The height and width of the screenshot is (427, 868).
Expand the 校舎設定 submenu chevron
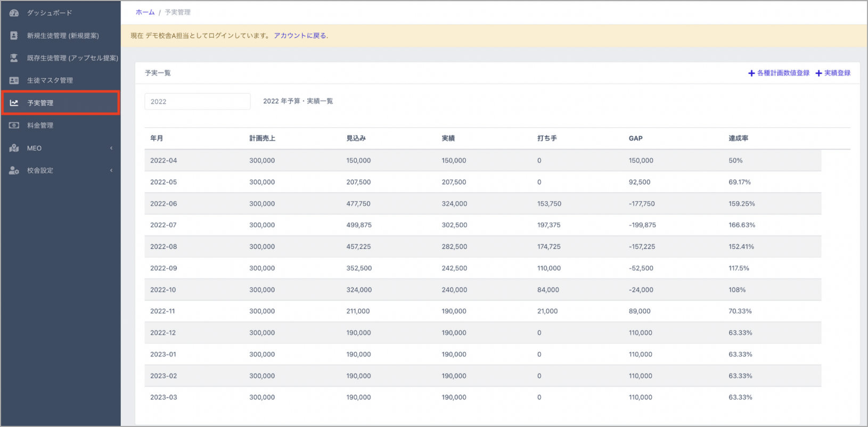(111, 170)
